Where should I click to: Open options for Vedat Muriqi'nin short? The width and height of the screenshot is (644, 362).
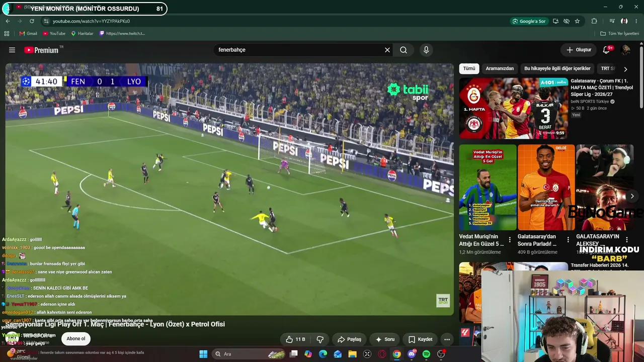[x=510, y=240]
